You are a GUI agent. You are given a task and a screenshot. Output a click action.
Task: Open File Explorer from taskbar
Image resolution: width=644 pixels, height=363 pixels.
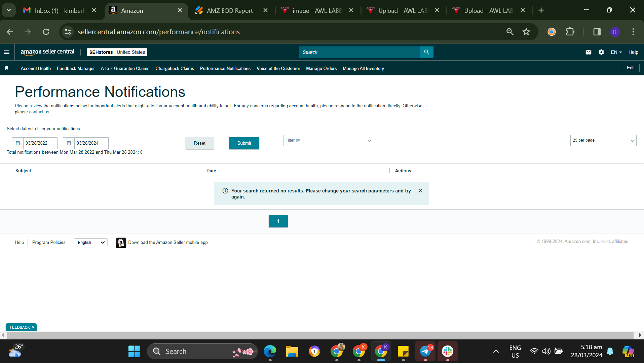[292, 351]
